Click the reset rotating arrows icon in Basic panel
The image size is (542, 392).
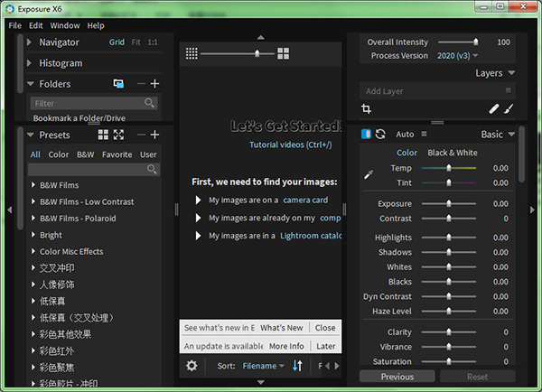[x=380, y=134]
